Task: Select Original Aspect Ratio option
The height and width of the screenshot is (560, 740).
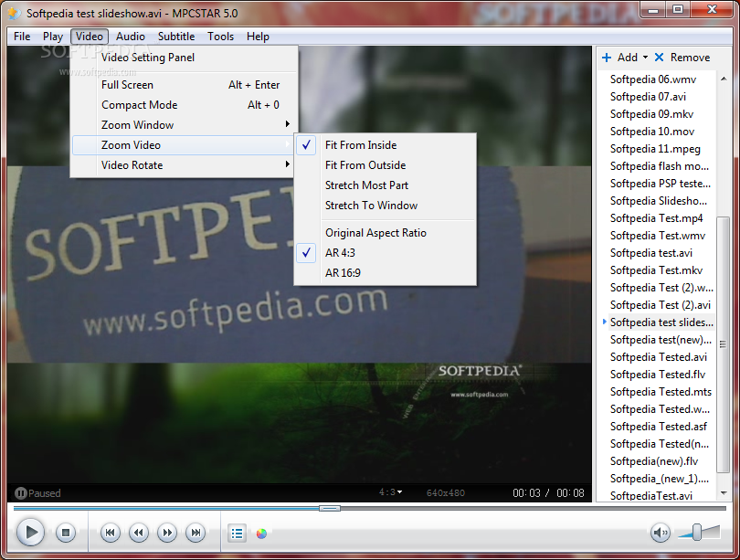Action: (x=385, y=233)
